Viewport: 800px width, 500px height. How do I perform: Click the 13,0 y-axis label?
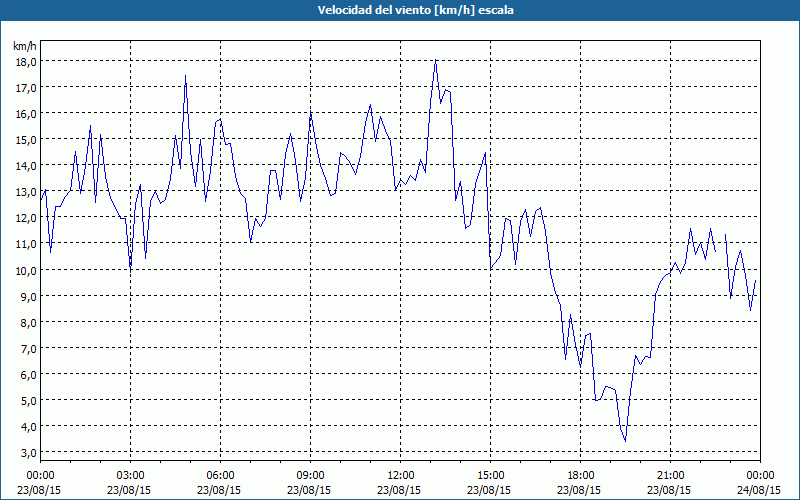26,192
